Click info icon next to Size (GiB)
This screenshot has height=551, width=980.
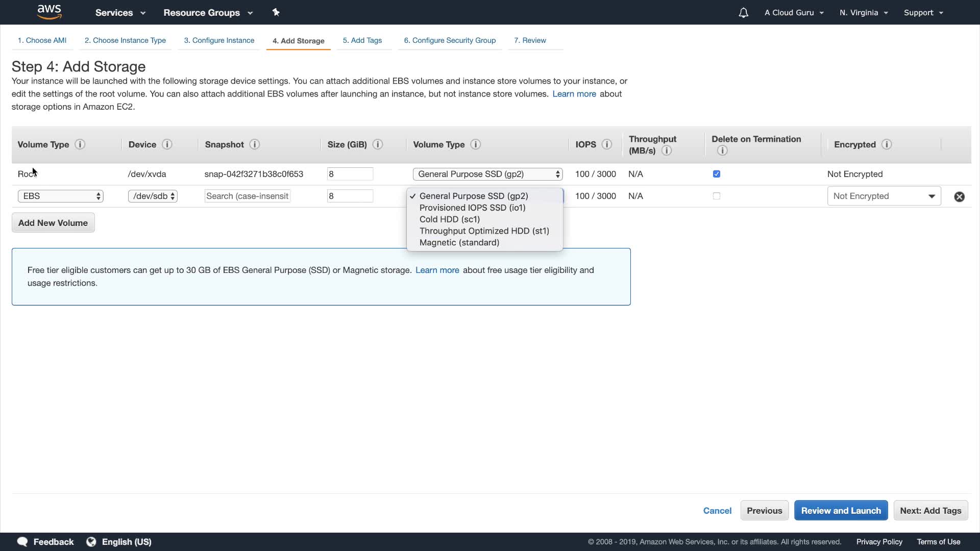[x=378, y=144]
